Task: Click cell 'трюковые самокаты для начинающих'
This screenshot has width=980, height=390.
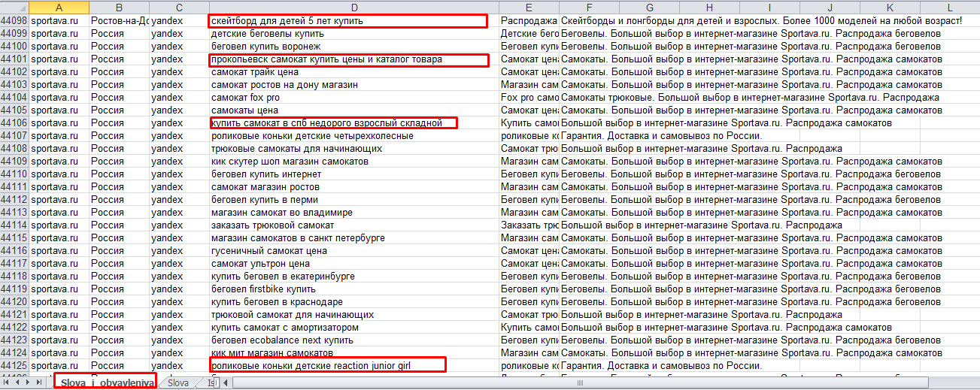Action: [353, 149]
